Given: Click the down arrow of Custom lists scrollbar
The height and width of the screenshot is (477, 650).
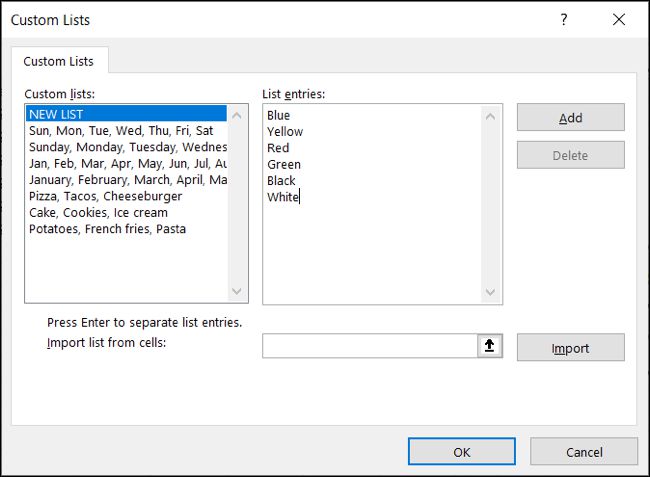Looking at the screenshot, I should pyautogui.click(x=237, y=292).
